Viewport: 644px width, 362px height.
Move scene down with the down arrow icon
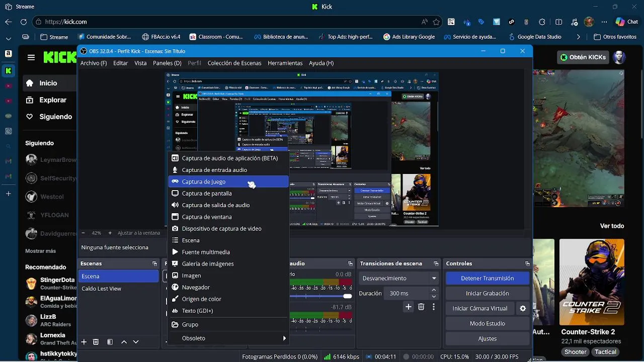[x=136, y=342]
